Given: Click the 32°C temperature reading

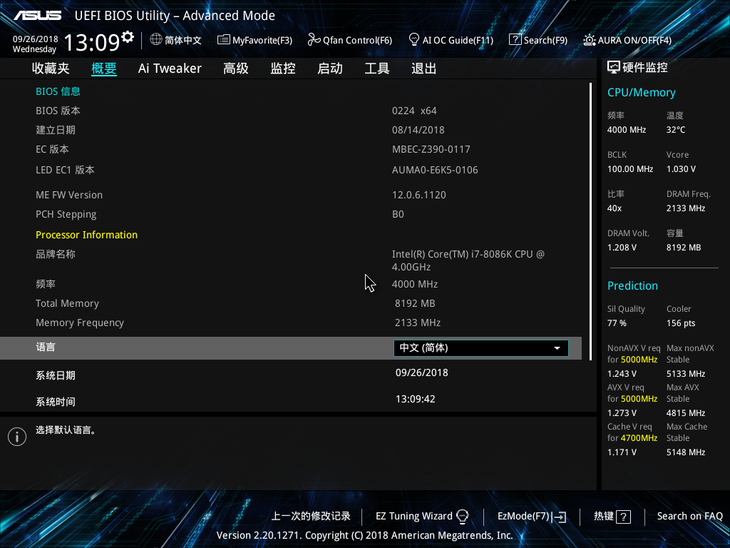Looking at the screenshot, I should click(x=676, y=130).
